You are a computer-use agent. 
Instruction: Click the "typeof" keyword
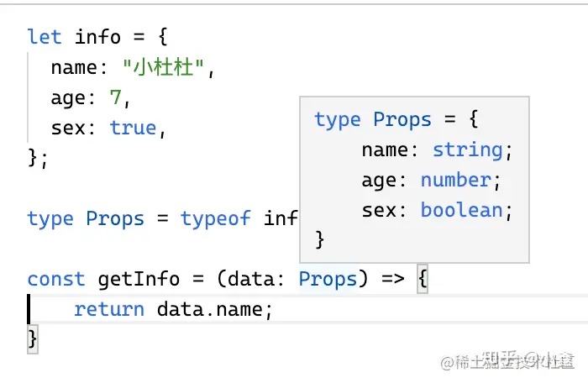(x=215, y=218)
